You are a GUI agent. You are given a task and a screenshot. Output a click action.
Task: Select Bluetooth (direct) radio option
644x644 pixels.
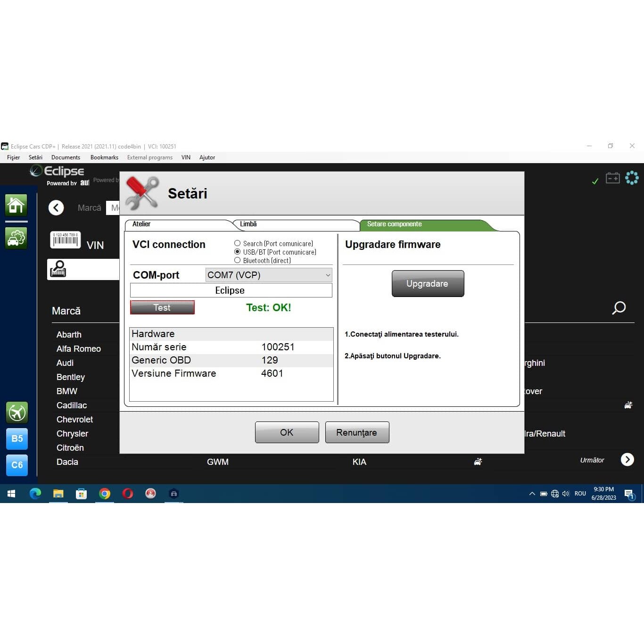238,260
